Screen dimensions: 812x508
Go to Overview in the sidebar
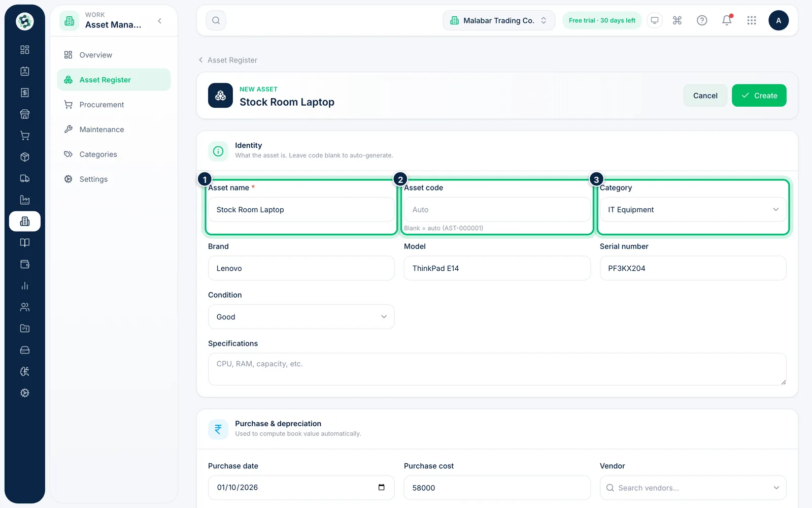coord(114,55)
